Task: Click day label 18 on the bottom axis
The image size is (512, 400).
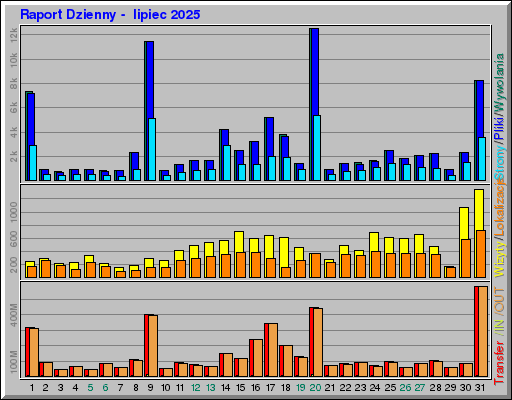Action: [285, 388]
